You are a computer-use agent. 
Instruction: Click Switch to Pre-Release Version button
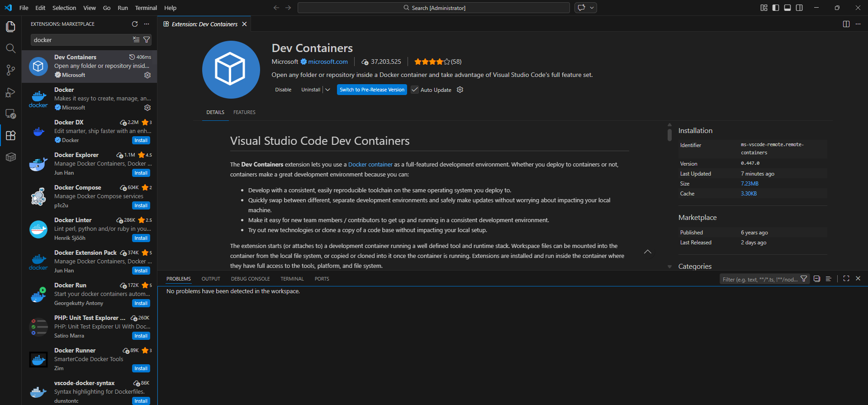pyautogui.click(x=372, y=90)
